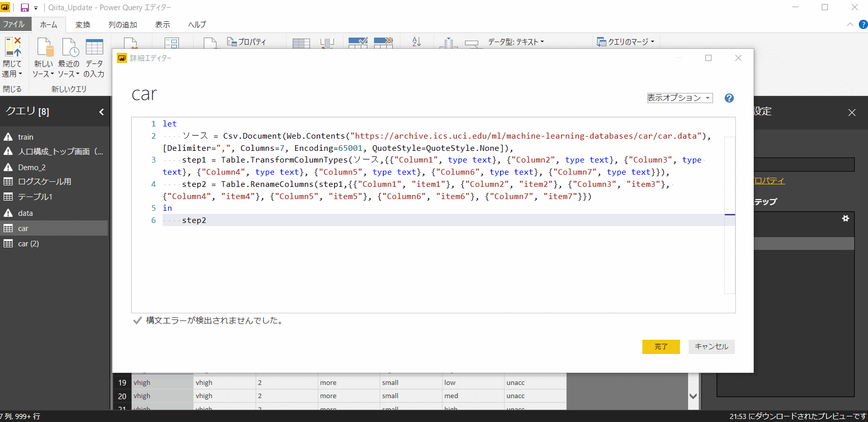Select the ログスケール用 query

pyautogui.click(x=54, y=181)
